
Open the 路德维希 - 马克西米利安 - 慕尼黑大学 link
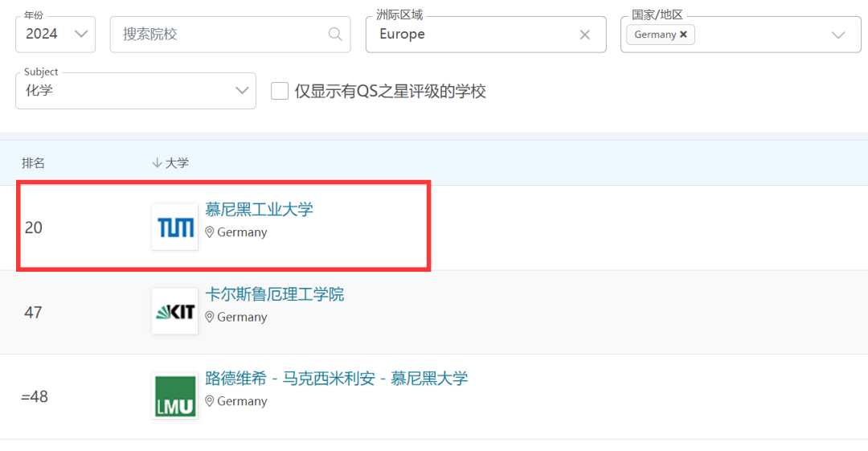337,379
